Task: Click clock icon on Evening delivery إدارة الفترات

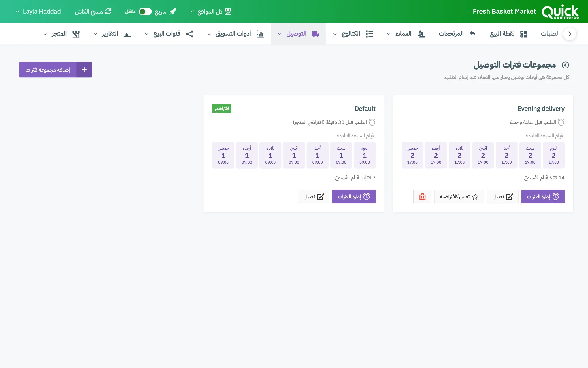Action: [556, 197]
